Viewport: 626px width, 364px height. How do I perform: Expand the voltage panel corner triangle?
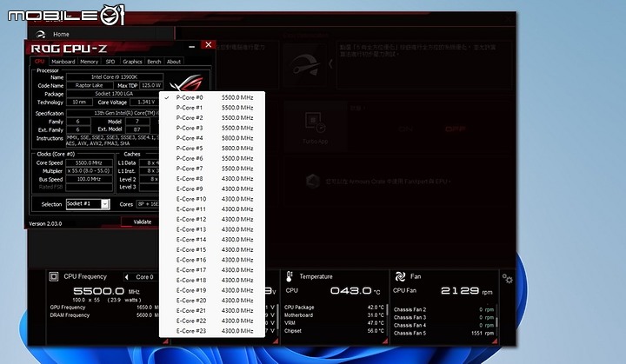[x=275, y=341]
